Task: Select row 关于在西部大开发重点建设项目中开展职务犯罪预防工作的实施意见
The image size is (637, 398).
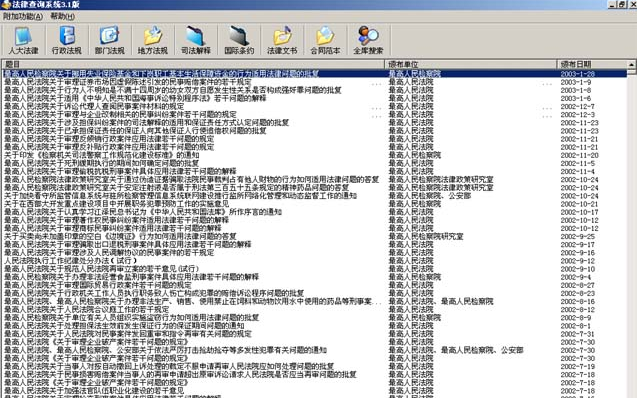Action: 315,204
